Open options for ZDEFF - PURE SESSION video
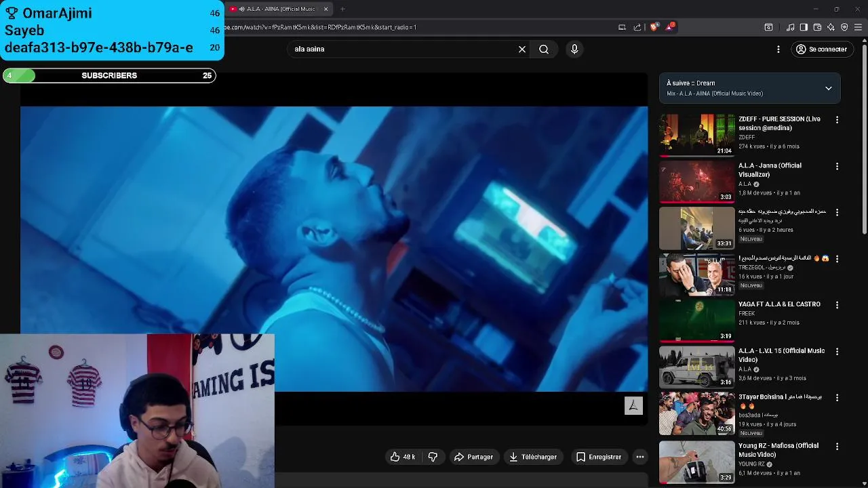868x488 pixels. 837,120
